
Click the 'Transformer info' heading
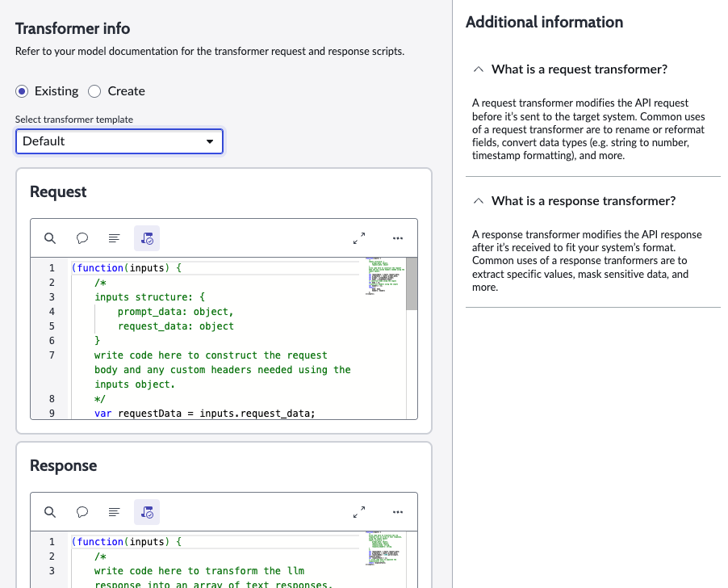pos(73,28)
